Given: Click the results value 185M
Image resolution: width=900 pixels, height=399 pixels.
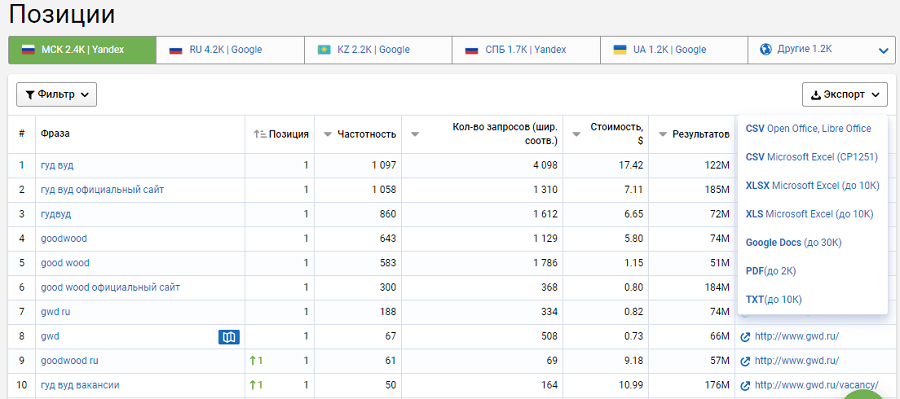Looking at the screenshot, I should pyautogui.click(x=717, y=189).
